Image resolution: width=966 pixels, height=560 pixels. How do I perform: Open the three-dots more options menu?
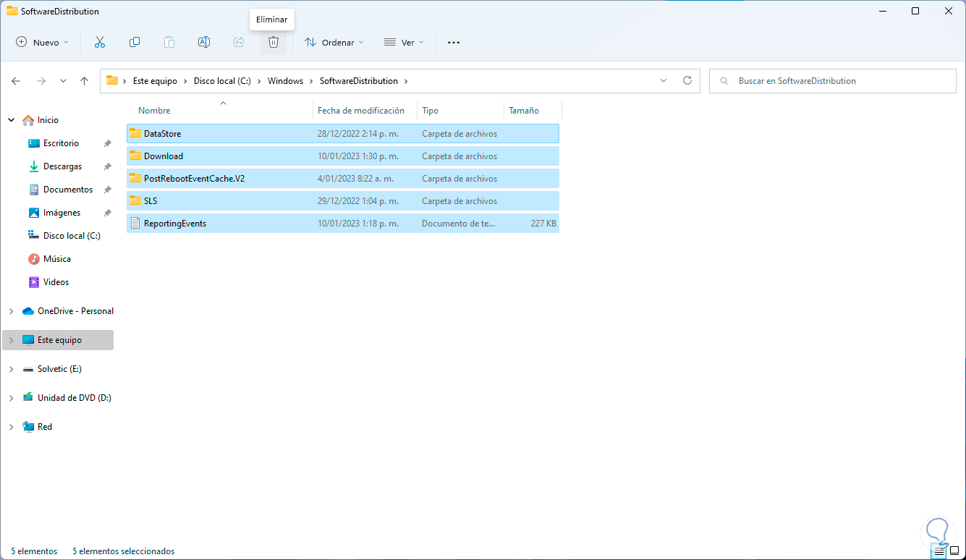(454, 43)
